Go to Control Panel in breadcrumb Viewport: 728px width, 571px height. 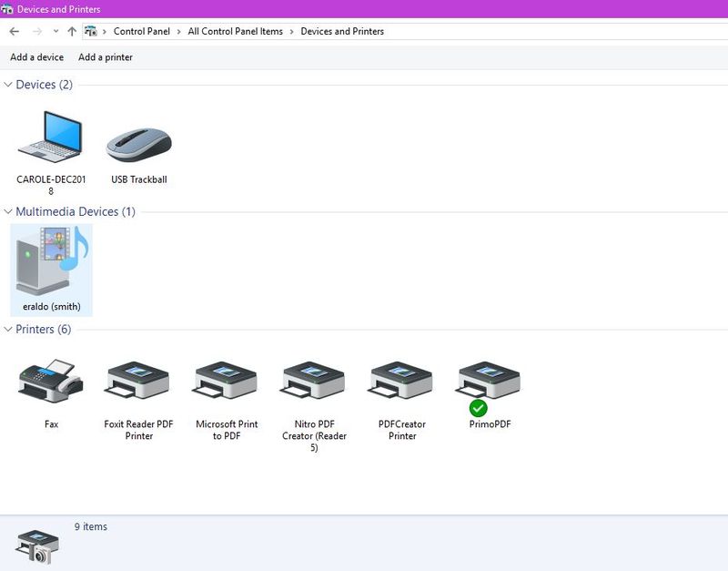141,31
